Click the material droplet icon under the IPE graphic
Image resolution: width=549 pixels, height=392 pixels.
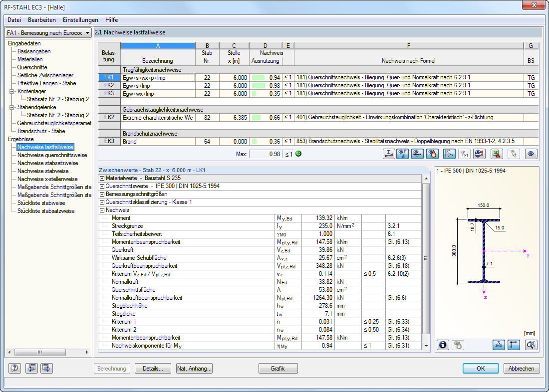click(x=458, y=345)
